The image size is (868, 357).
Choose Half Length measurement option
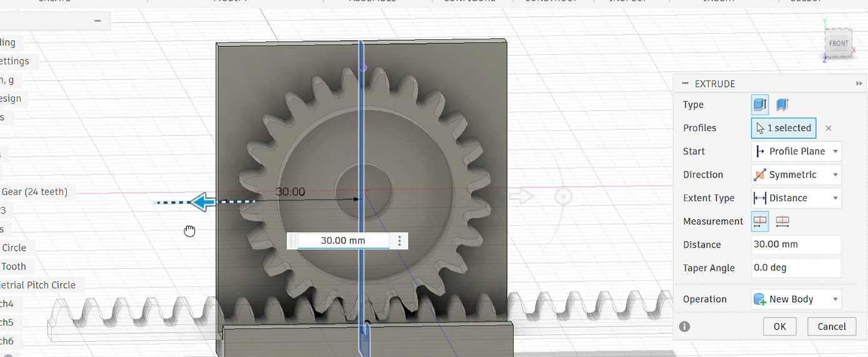coord(760,221)
